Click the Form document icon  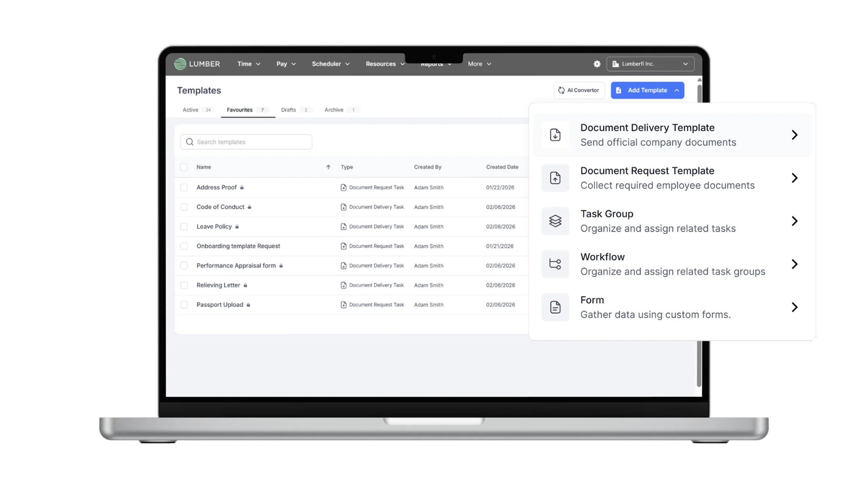[x=555, y=307]
